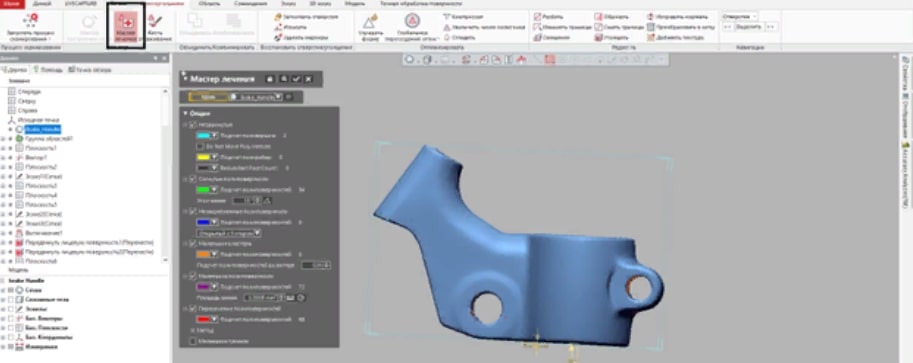
Task: Open the Healing Wizard (Мастер лечения) ribbon tool
Action: click(125, 27)
